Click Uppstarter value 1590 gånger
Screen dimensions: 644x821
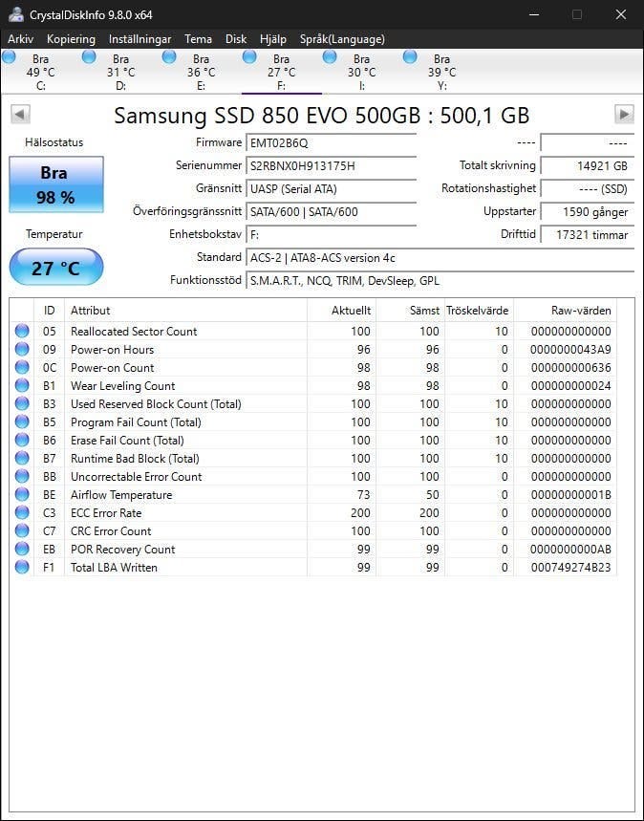point(587,212)
